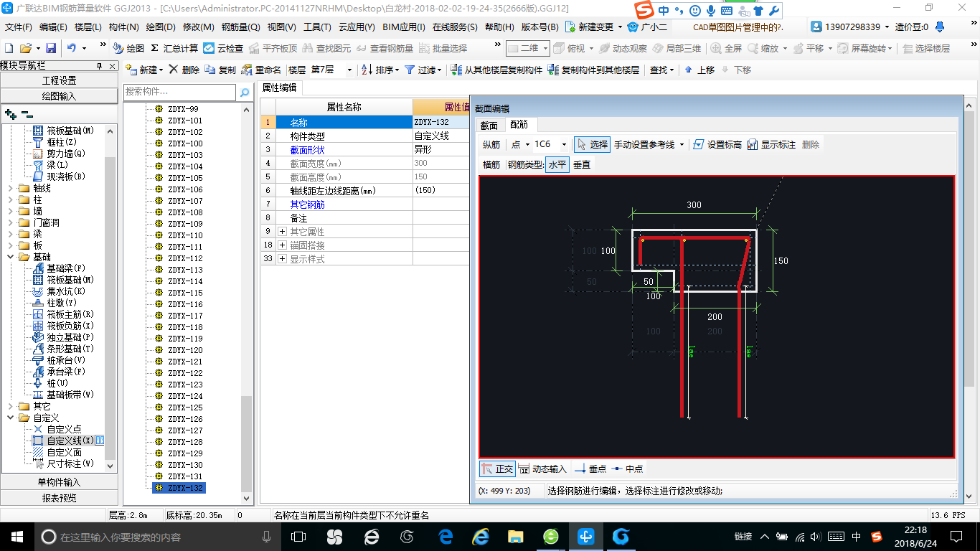Click the 横筋 button
This screenshot has height=551, width=980.
[491, 164]
